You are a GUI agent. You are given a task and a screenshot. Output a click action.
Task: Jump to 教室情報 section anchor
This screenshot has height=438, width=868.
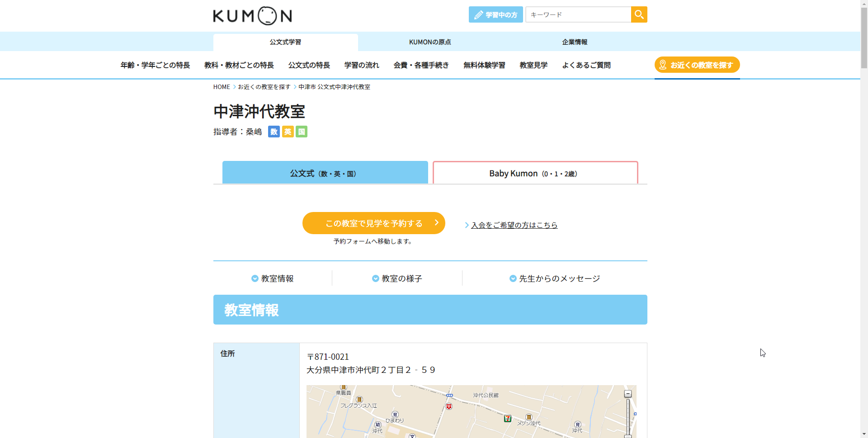[273, 278]
